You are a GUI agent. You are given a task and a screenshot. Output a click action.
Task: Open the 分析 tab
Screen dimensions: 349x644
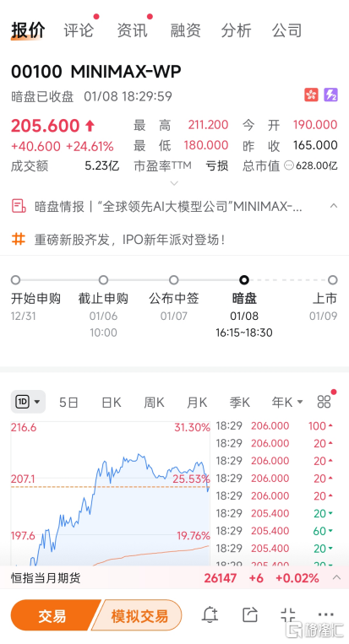pyautogui.click(x=237, y=30)
